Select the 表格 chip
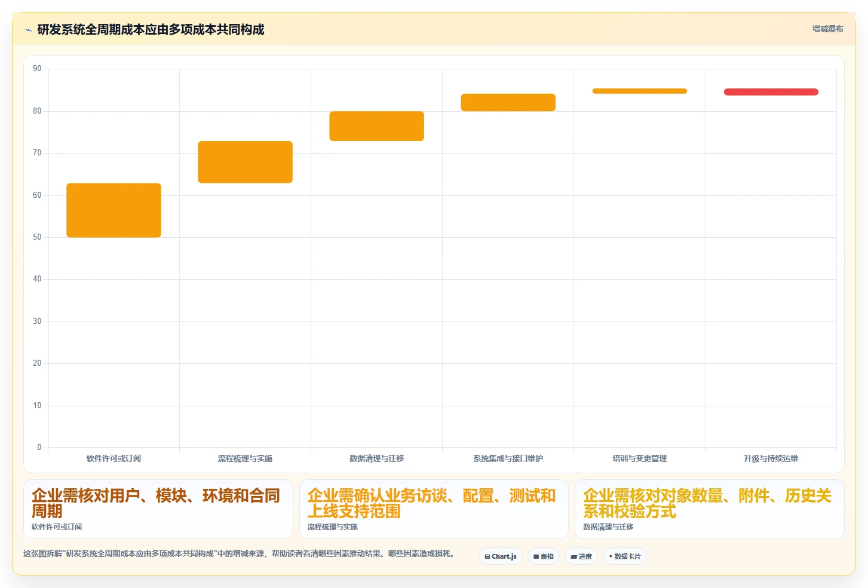Viewport: 868px width, 588px height. (x=544, y=556)
